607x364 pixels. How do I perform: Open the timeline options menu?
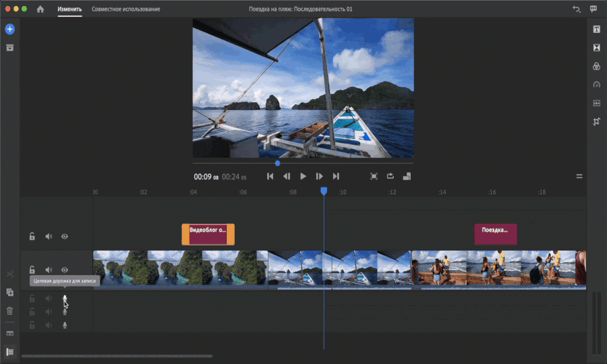coord(579,177)
